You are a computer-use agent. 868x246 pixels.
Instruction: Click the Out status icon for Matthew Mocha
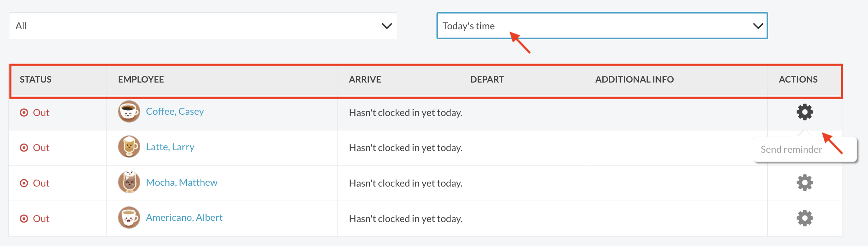(24, 183)
